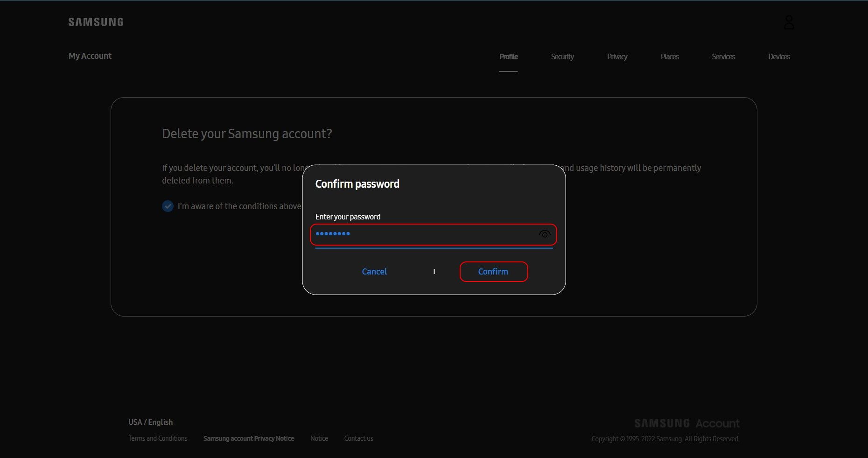The image size is (868, 458).
Task: Focus the Enter your password field
Action: coord(425,234)
